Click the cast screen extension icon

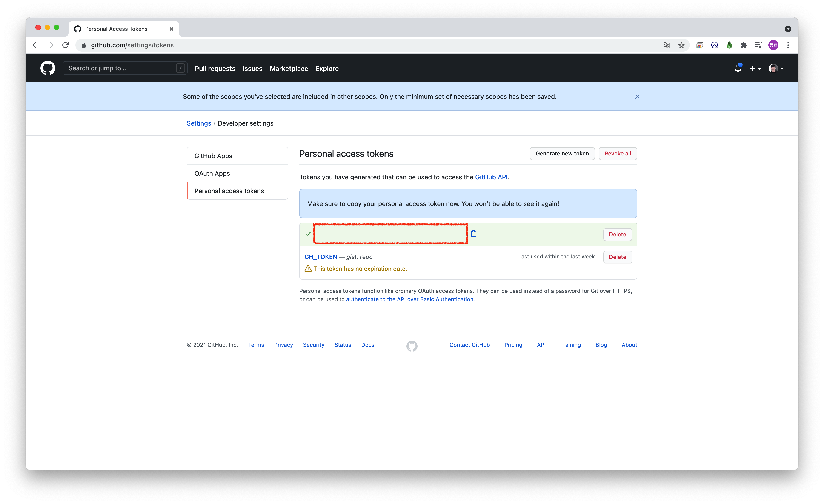click(700, 45)
